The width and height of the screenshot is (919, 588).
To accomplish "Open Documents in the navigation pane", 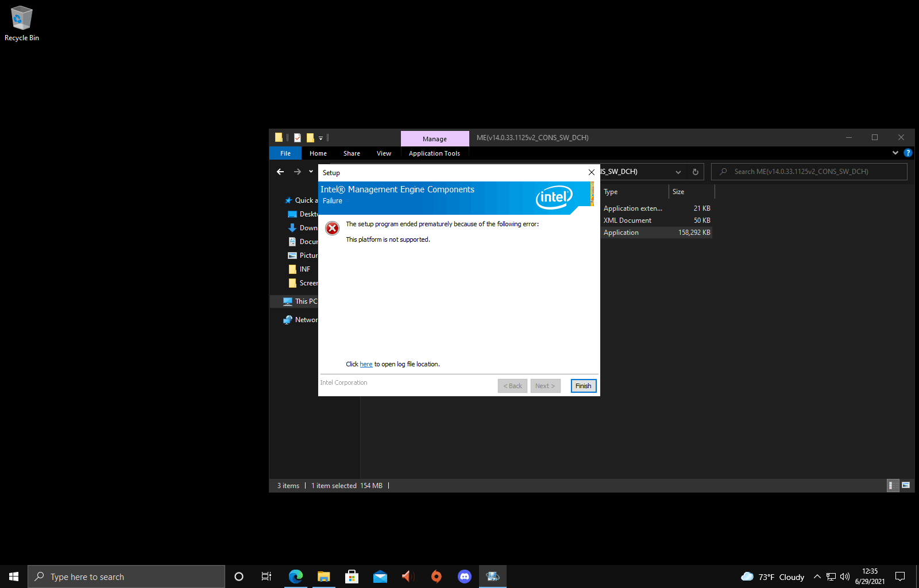I will (x=303, y=242).
